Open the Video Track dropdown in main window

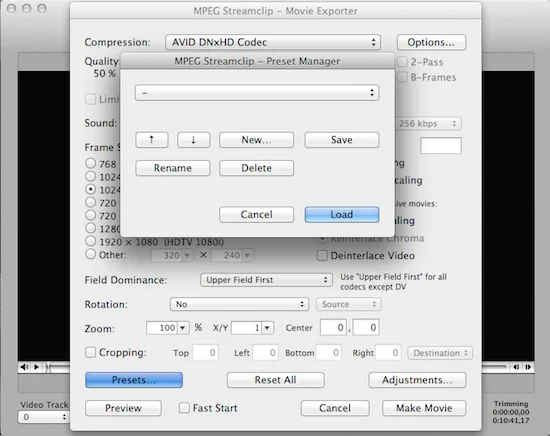(x=43, y=417)
